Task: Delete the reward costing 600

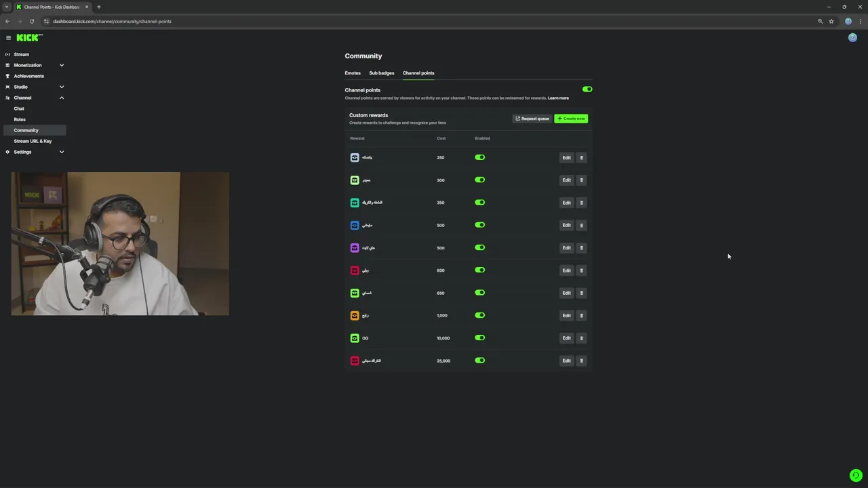Action: (581, 270)
